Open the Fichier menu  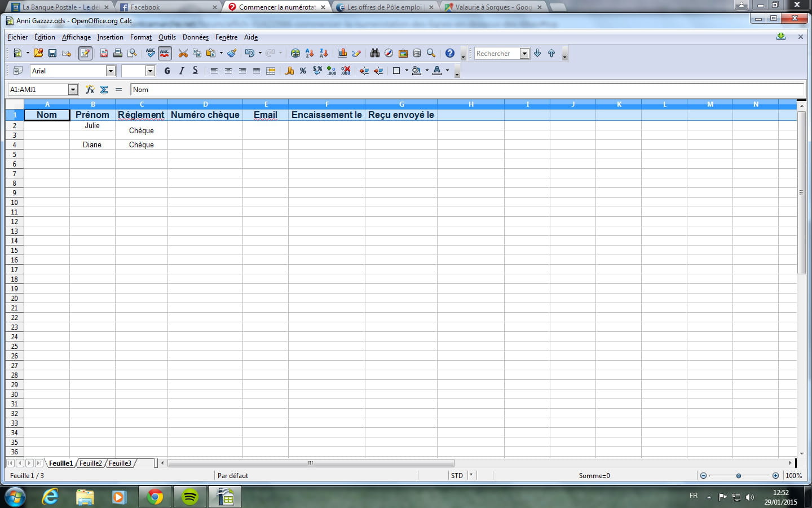click(x=17, y=37)
